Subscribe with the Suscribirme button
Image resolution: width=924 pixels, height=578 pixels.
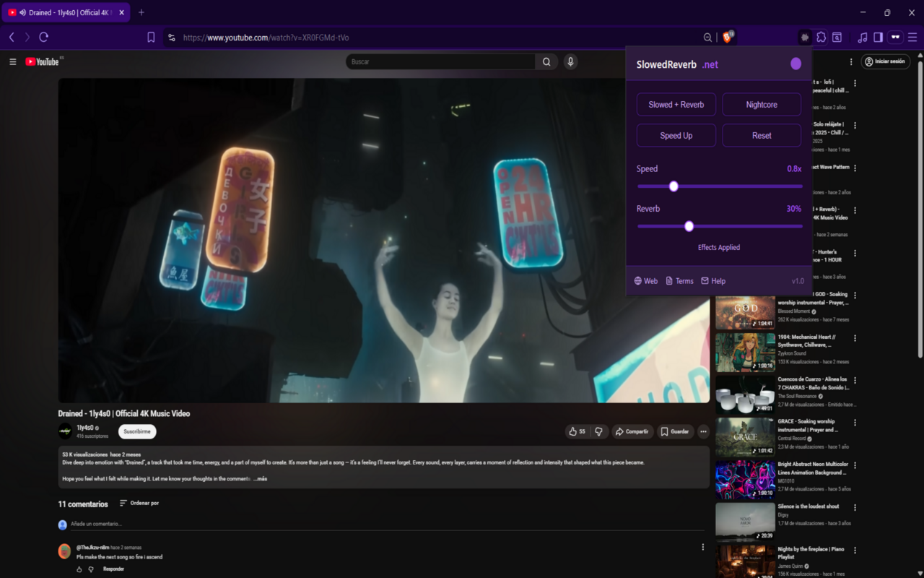[137, 431]
